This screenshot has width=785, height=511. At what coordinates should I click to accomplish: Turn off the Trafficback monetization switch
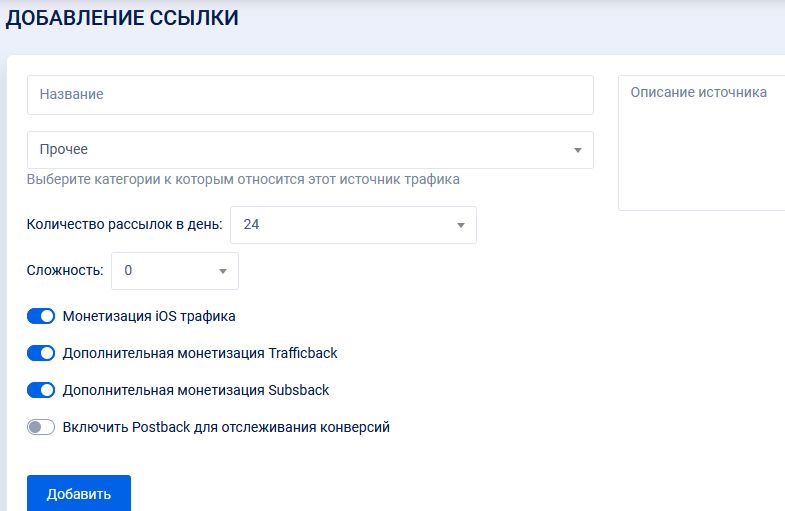[41, 353]
